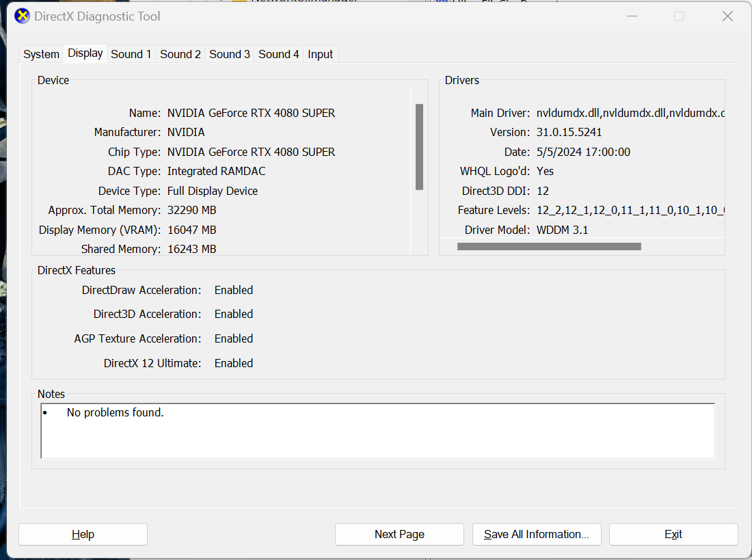This screenshot has width=752, height=560.
Task: Open the Input tab
Action: [x=321, y=54]
